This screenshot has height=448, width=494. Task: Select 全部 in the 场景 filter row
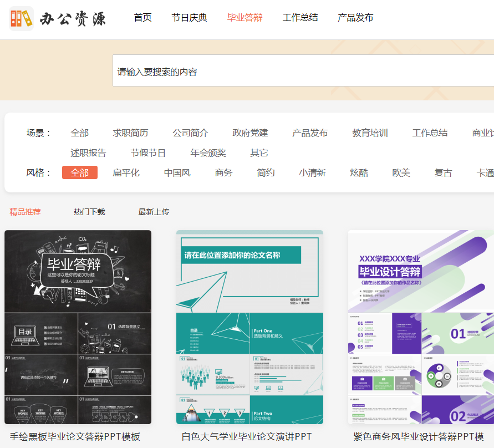click(x=80, y=133)
